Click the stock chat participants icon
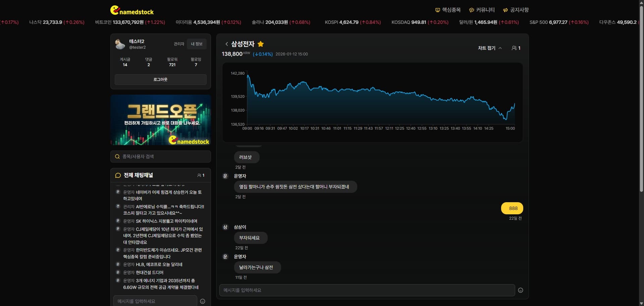This screenshot has width=644, height=306. pyautogui.click(x=514, y=48)
